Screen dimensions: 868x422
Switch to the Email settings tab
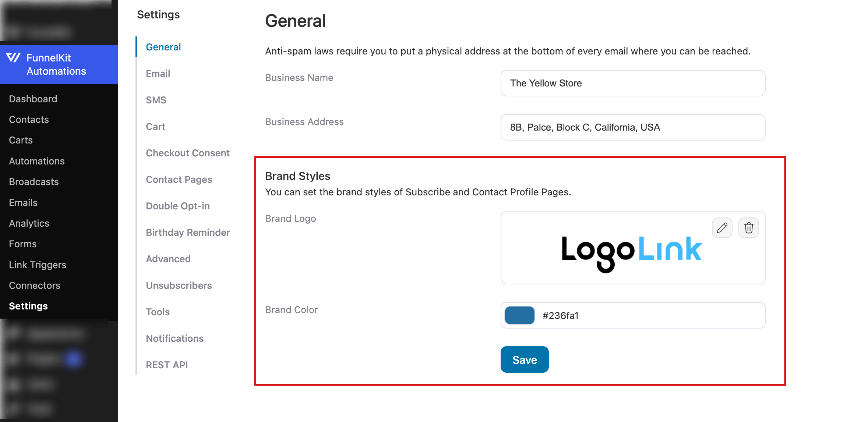[158, 73]
